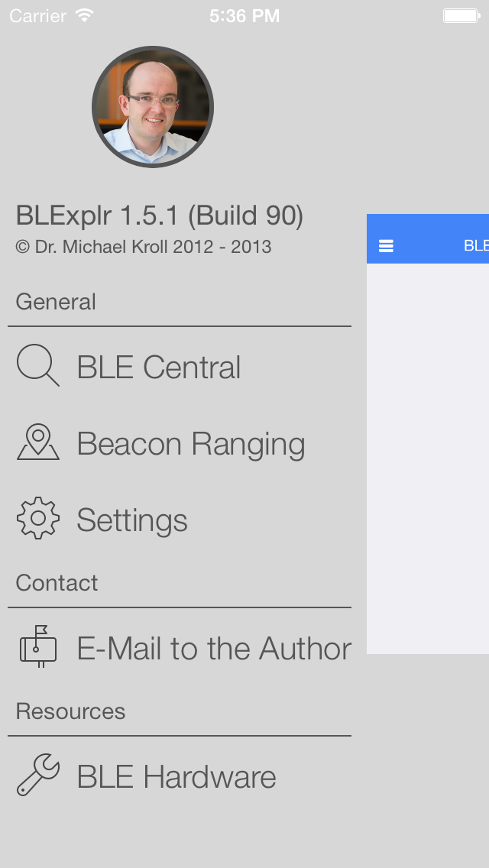The height and width of the screenshot is (868, 489).
Task: Tap the BLExplr 1.5.1 (Build 90) version text
Action: [160, 215]
